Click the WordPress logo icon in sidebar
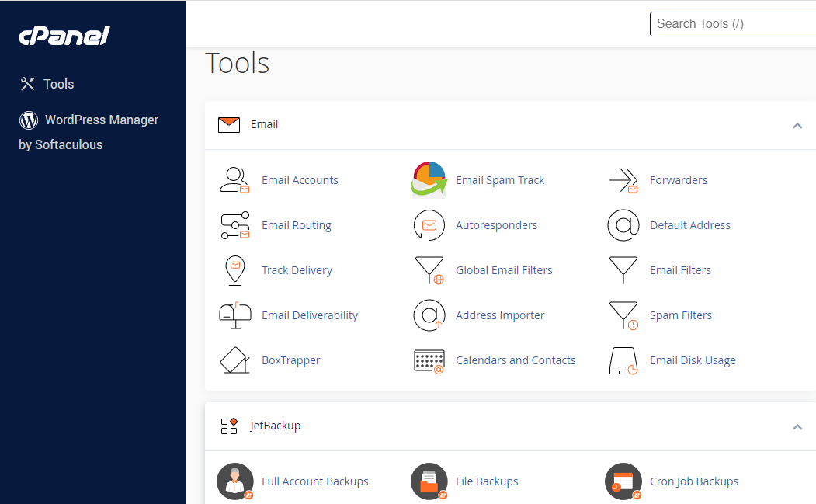Screen dimensions: 816x504 coord(29,120)
